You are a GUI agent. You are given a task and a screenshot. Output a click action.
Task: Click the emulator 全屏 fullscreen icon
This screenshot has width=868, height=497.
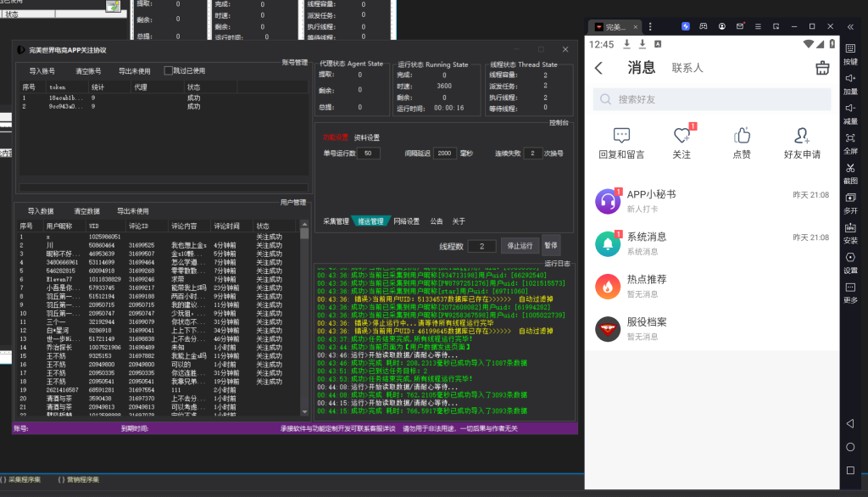pos(850,138)
